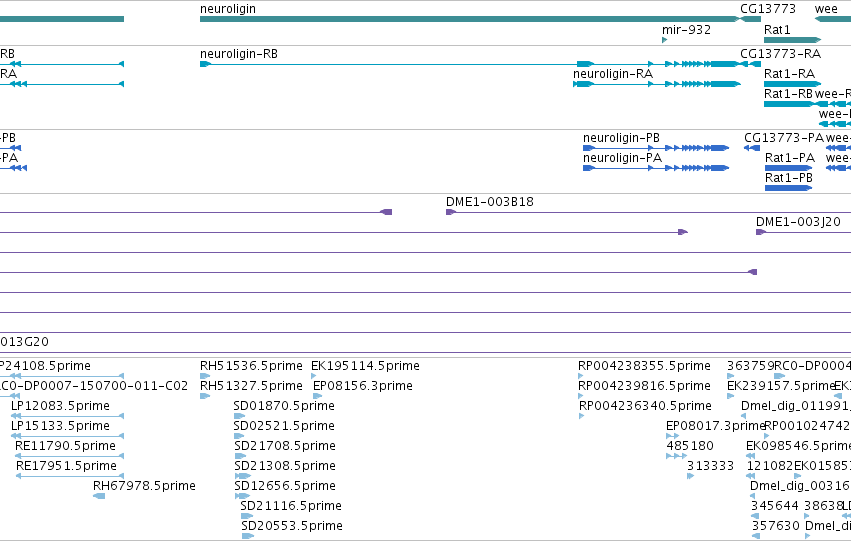Select the DME1-003B18 clone label
The image size is (851, 541).
pyautogui.click(x=490, y=202)
